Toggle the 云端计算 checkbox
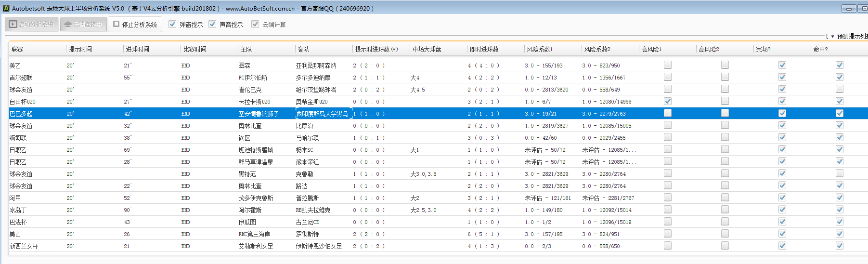 click(x=255, y=24)
